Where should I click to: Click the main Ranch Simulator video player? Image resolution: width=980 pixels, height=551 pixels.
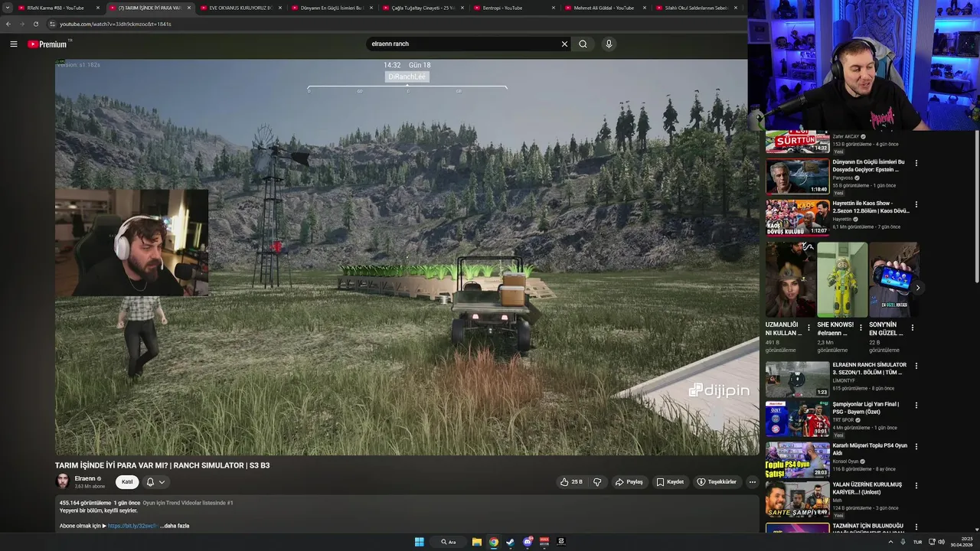tap(407, 257)
